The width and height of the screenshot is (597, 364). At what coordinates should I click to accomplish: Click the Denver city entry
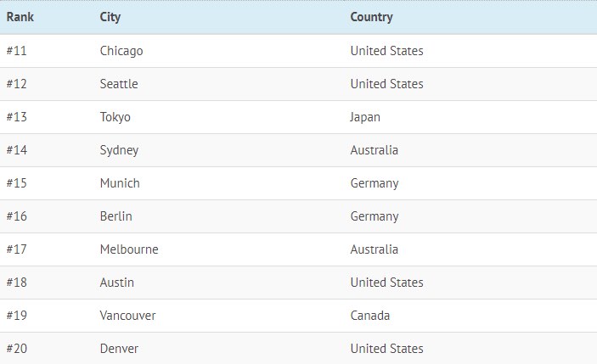click(119, 349)
